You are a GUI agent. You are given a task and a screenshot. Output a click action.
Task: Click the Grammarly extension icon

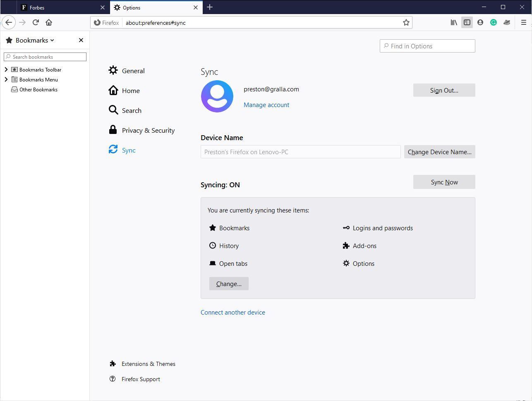(494, 22)
